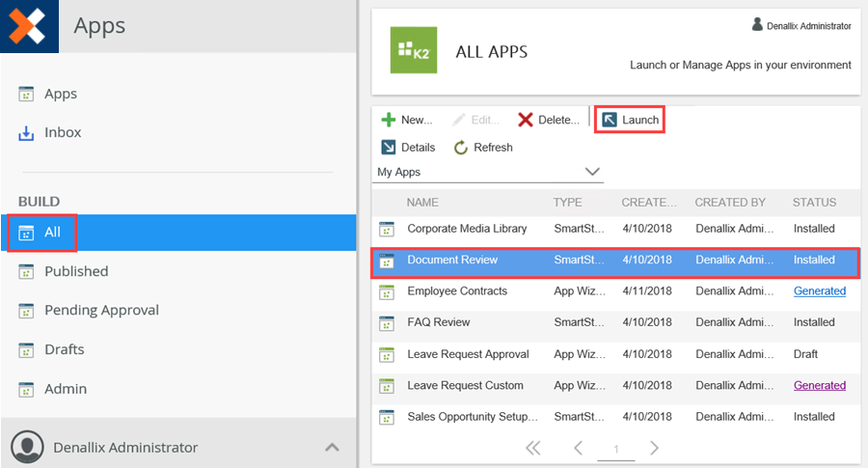Click the Corporate Media Library row icon

tap(387, 229)
